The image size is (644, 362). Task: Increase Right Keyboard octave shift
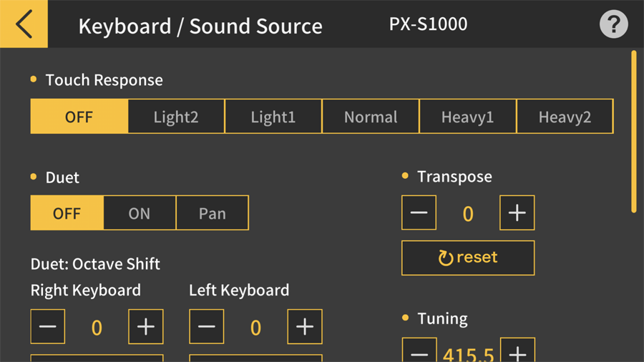146,327
